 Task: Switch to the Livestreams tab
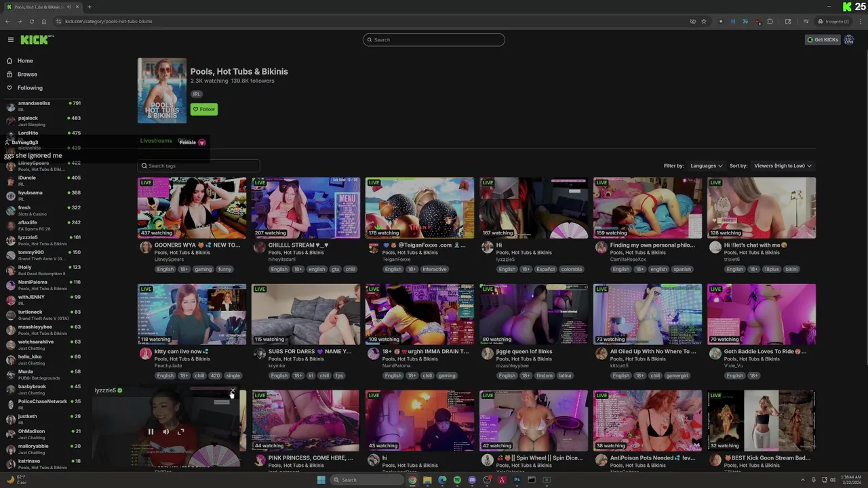point(156,141)
